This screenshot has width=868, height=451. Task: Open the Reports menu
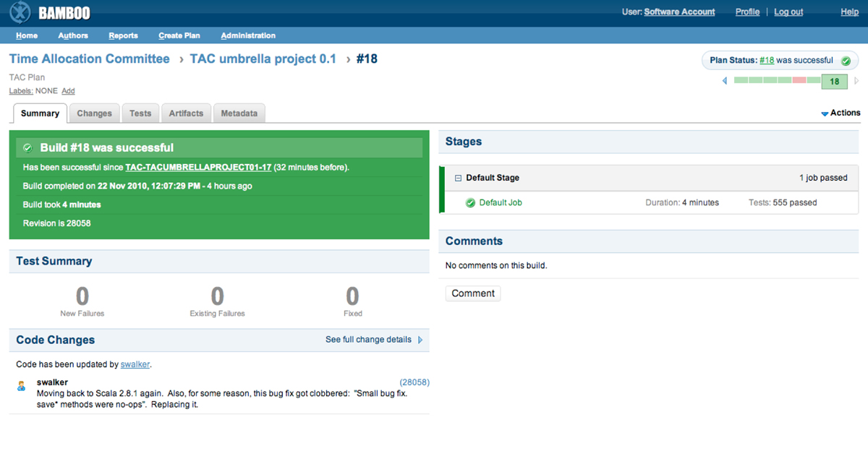click(x=124, y=35)
